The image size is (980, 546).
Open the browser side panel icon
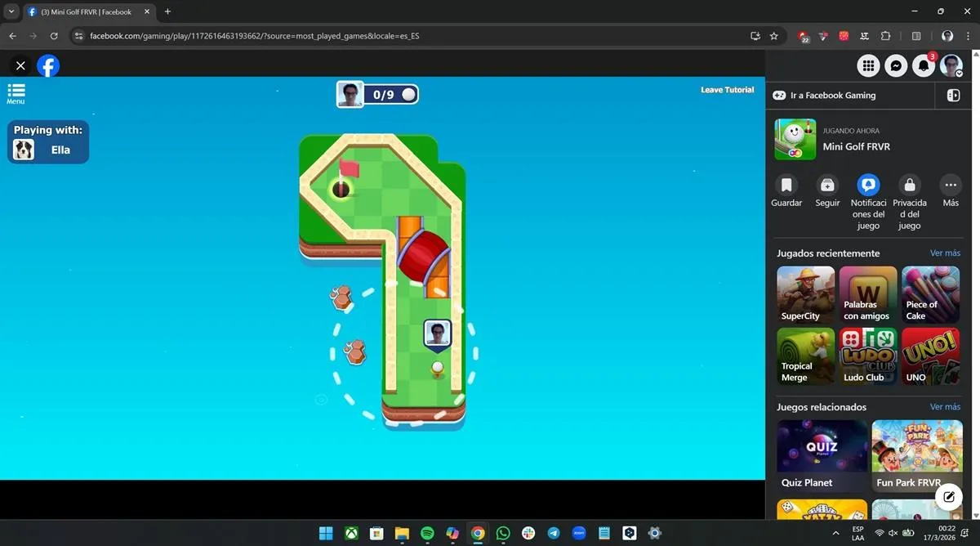[916, 36]
